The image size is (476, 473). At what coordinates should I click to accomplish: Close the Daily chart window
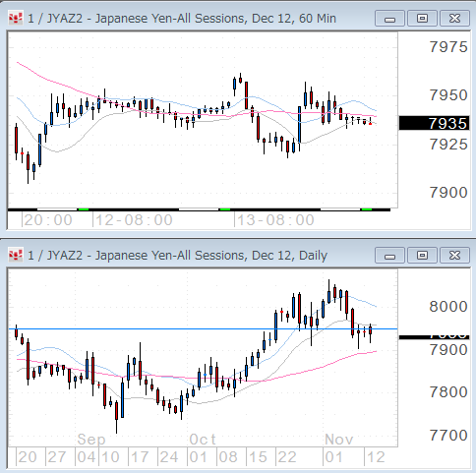[x=454, y=256]
